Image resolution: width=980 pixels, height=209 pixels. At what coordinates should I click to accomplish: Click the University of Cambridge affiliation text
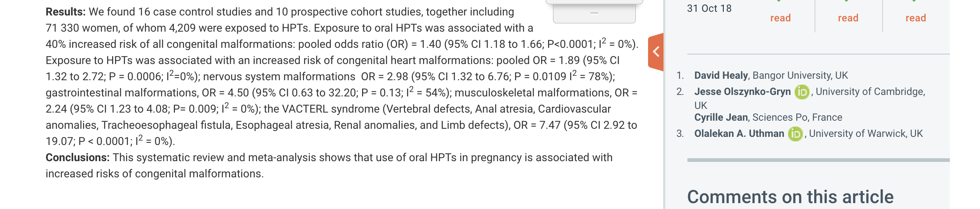pyautogui.click(x=870, y=92)
